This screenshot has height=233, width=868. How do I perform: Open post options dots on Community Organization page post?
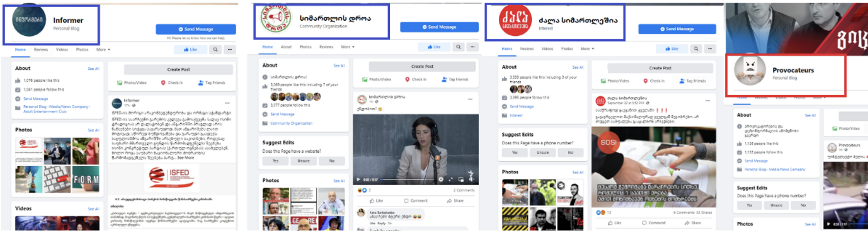click(x=470, y=99)
